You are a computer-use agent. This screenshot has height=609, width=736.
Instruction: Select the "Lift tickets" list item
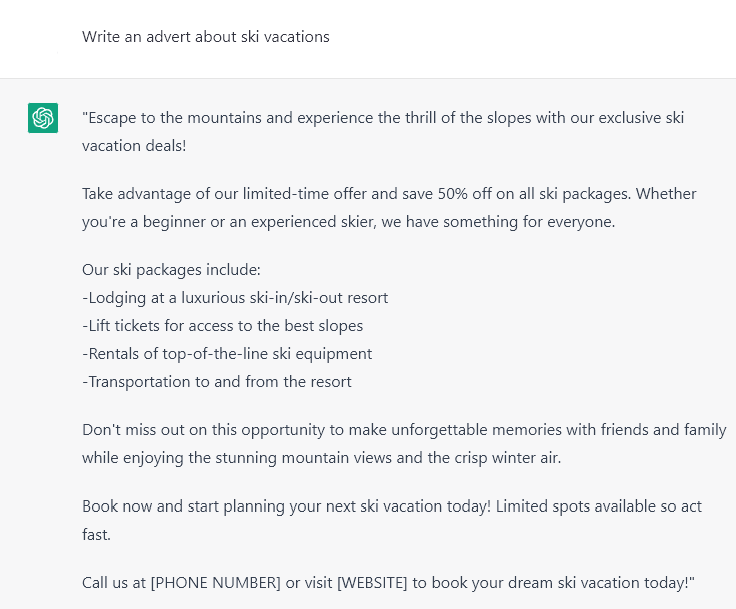pyautogui.click(x=223, y=326)
